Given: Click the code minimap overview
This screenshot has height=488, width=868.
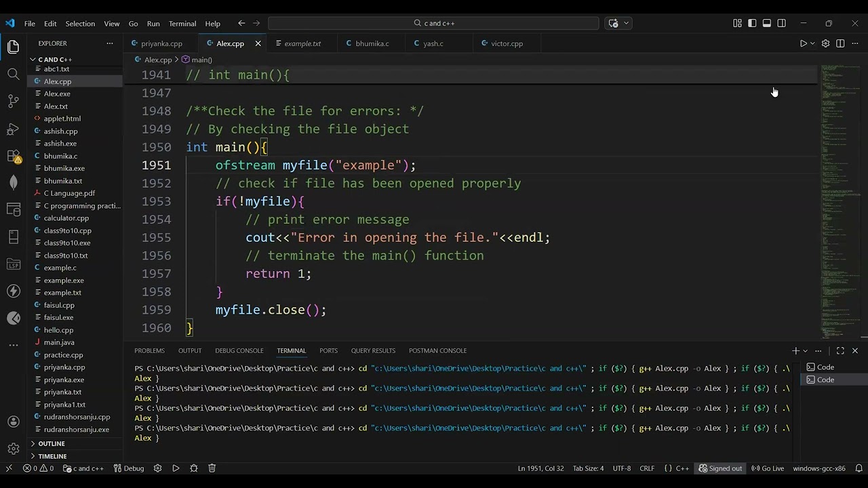Looking at the screenshot, I should [841, 201].
